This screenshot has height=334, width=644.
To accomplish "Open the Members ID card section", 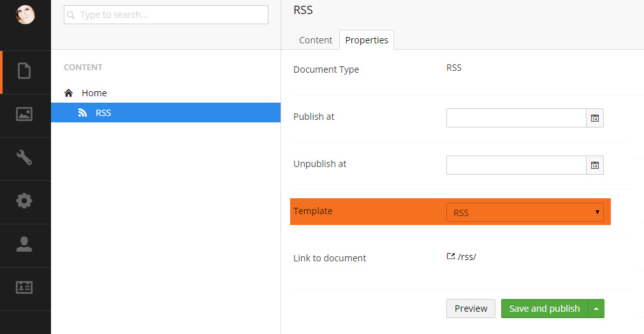I will (25, 288).
